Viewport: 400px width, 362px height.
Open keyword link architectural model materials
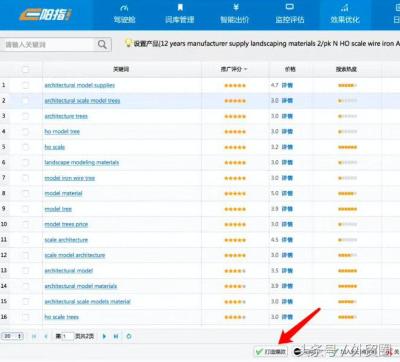(x=81, y=286)
